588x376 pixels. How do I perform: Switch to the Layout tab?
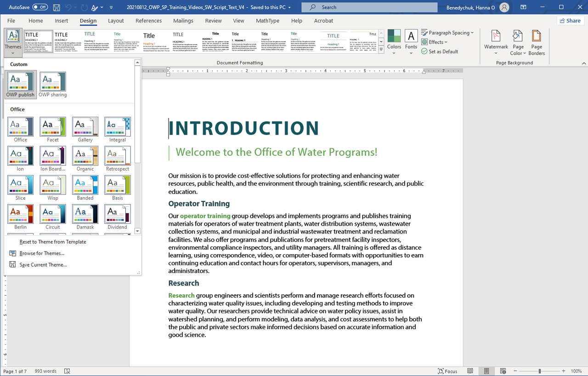116,21
